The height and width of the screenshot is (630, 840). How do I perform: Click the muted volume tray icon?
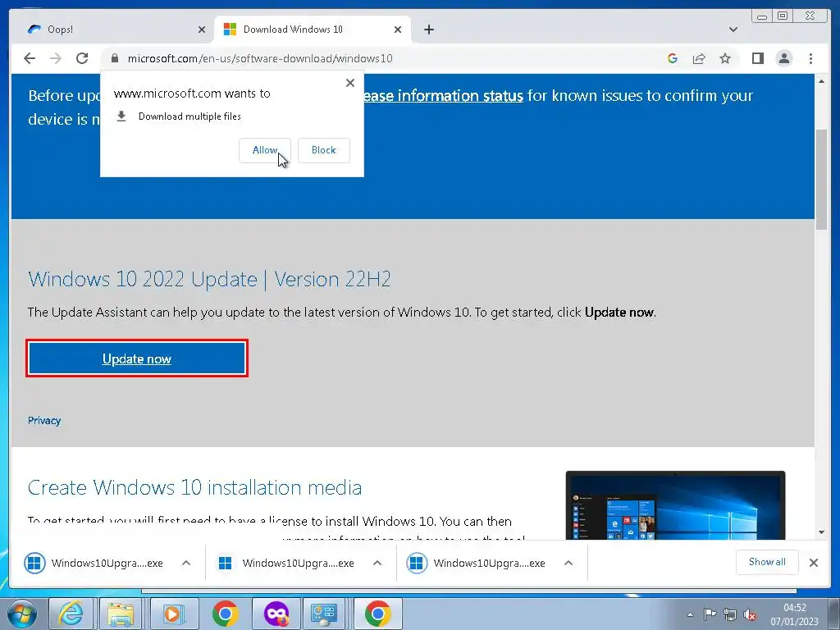[x=750, y=615]
